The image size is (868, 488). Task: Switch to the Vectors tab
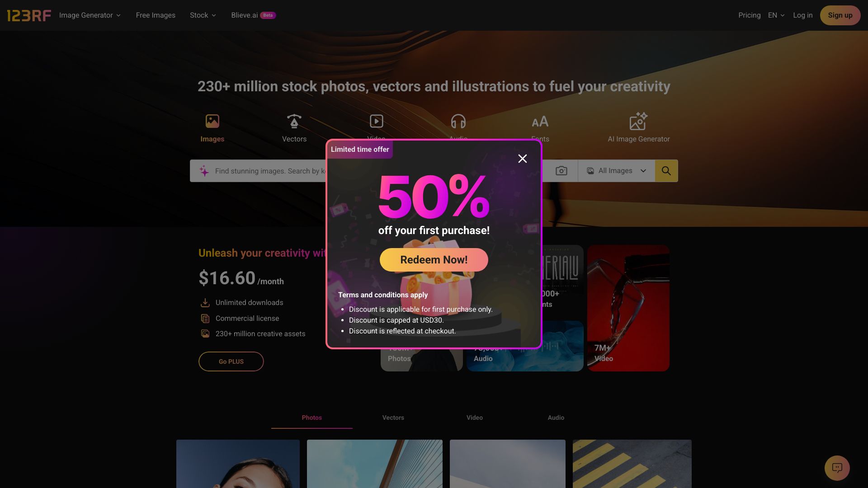pos(393,418)
